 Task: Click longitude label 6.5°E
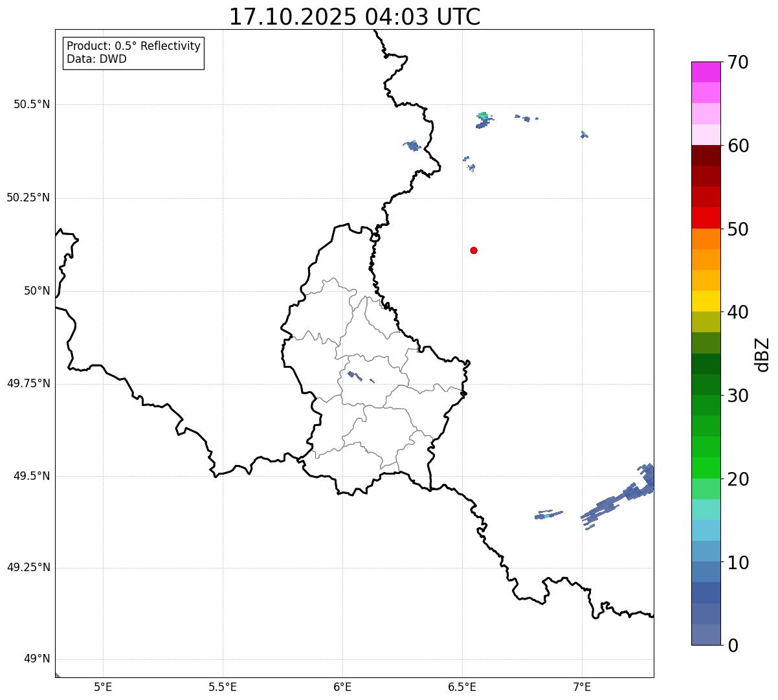462,686
